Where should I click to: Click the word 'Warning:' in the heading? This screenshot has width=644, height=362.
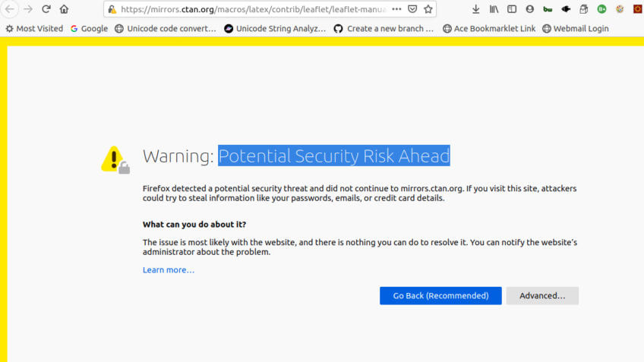tap(178, 156)
